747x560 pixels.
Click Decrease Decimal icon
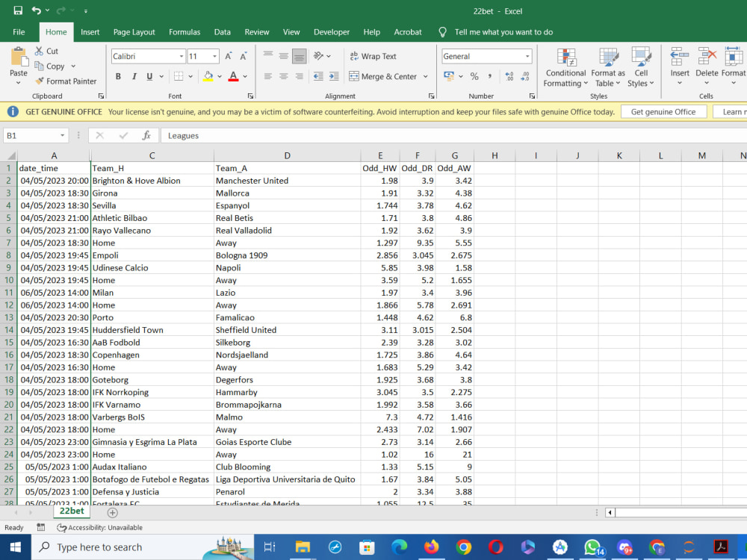(x=524, y=76)
